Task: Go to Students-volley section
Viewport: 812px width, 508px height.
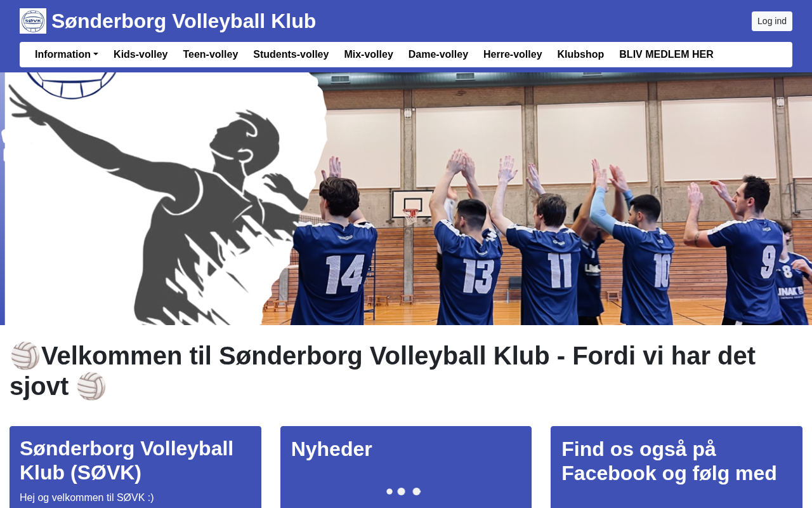Action: pyautogui.click(x=291, y=55)
